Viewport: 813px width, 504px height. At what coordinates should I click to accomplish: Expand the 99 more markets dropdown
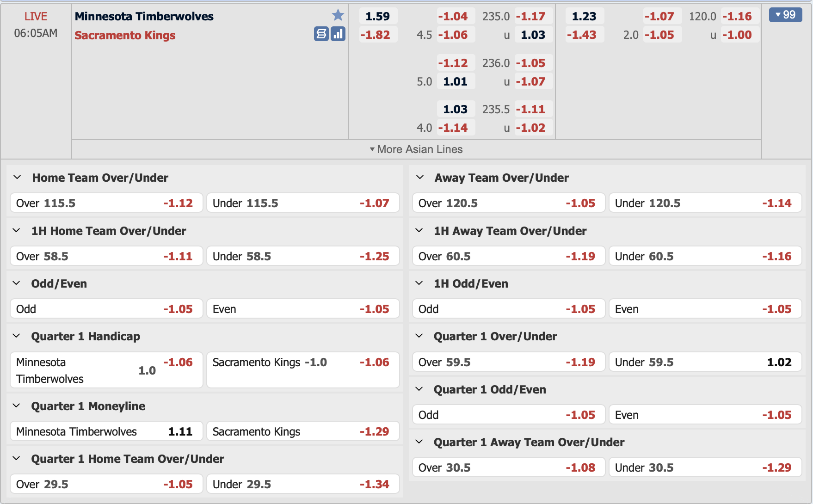click(785, 15)
